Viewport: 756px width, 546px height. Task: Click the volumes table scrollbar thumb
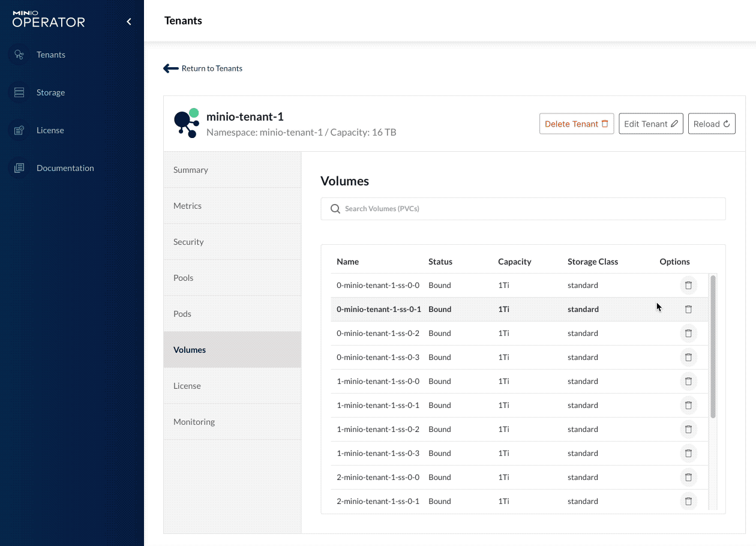[x=713, y=346]
